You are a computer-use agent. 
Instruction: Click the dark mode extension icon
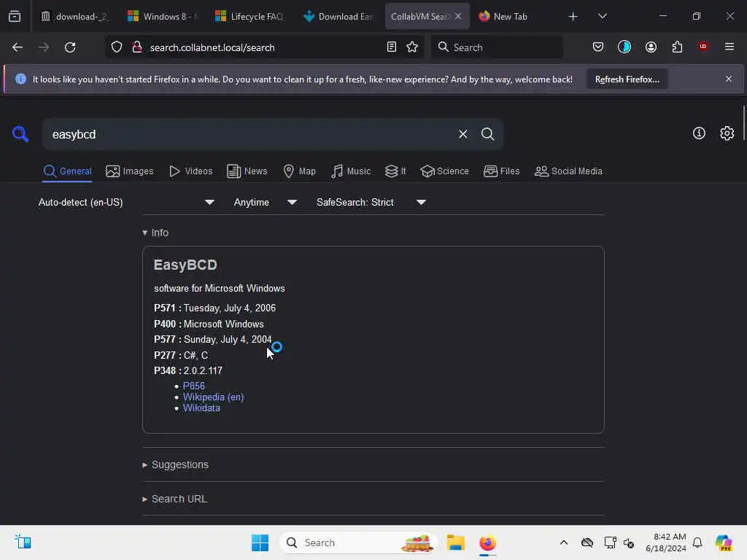click(624, 47)
